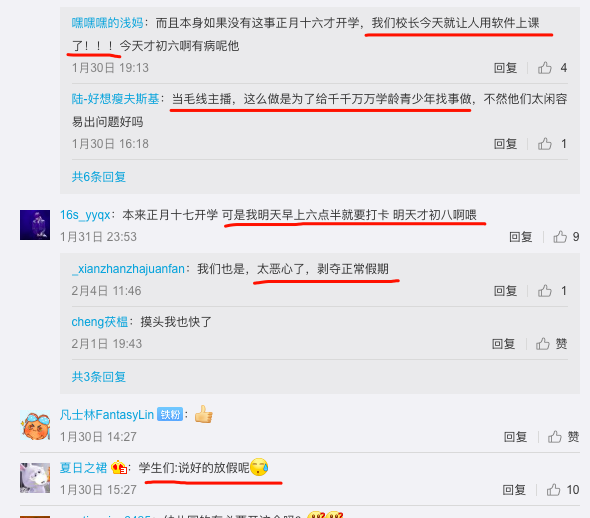Like 16s_yyqx's comment with 9 likes

click(560, 237)
